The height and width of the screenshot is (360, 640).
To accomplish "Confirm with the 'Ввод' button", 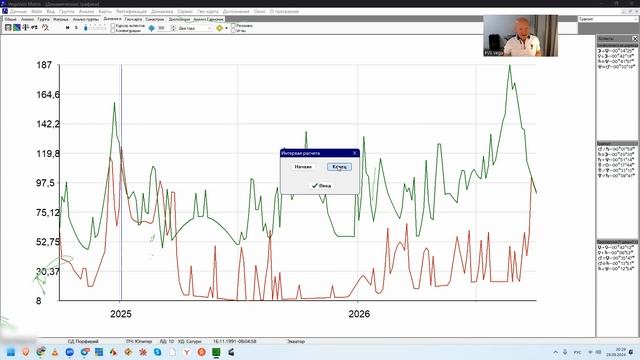I will (321, 186).
